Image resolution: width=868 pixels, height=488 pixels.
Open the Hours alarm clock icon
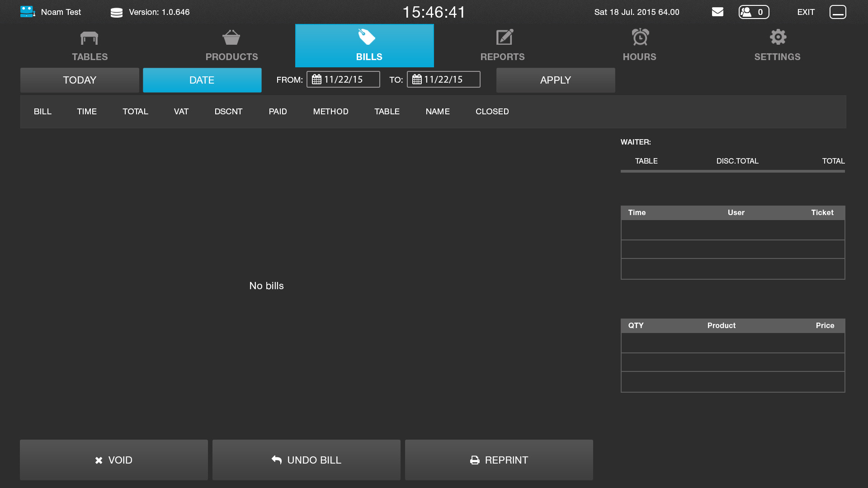[640, 38]
